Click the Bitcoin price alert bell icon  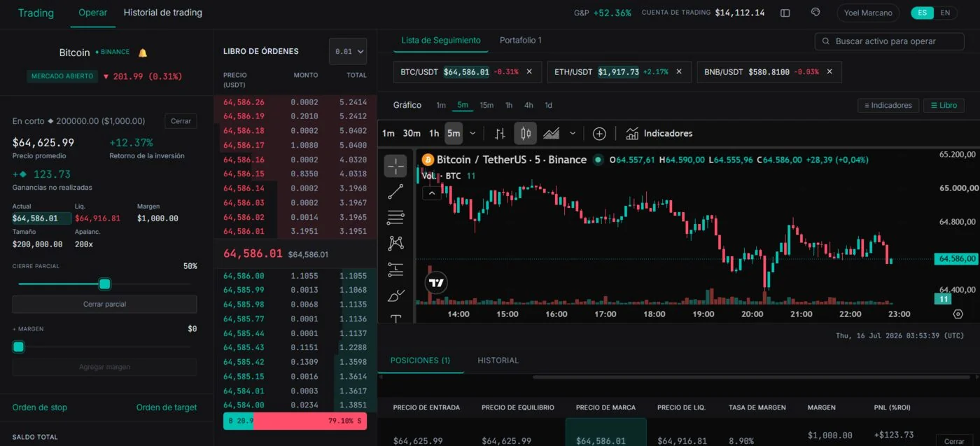pyautogui.click(x=143, y=53)
